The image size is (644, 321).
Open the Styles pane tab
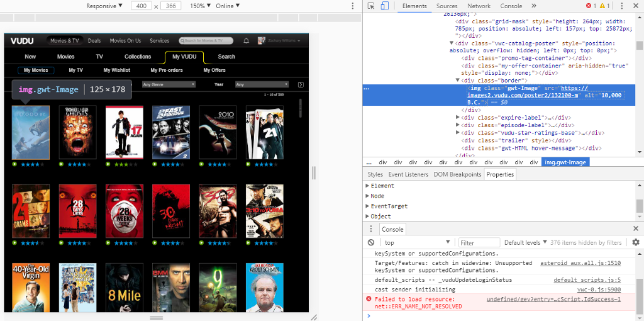tap(375, 174)
